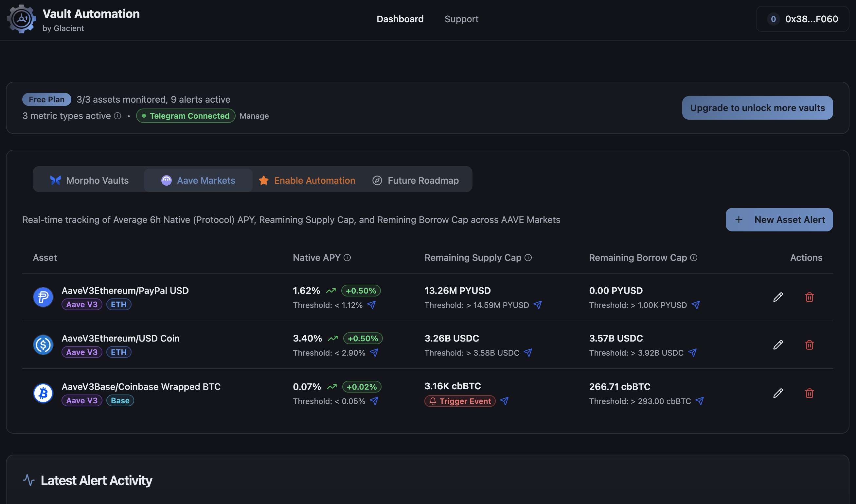Click the 3 metric types active info toggle
This screenshot has width=856, height=504.
click(117, 115)
